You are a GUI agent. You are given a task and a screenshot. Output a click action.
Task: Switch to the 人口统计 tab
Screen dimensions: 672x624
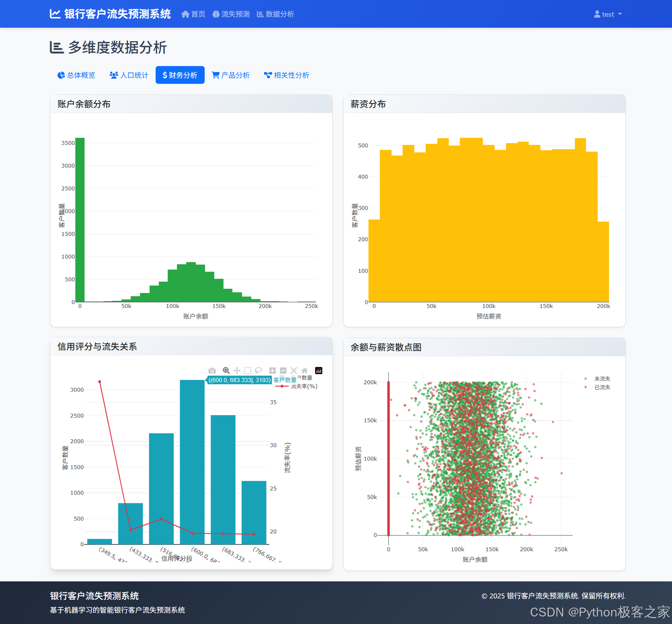pyautogui.click(x=129, y=75)
